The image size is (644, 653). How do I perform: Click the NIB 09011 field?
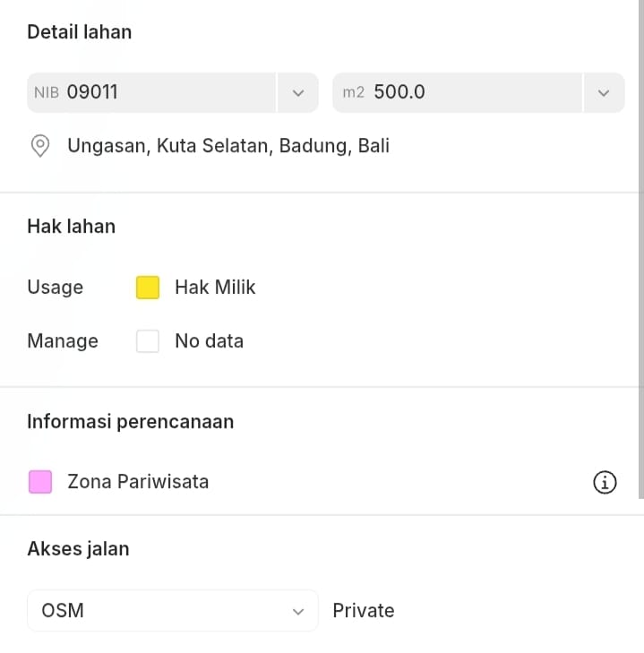coord(152,92)
